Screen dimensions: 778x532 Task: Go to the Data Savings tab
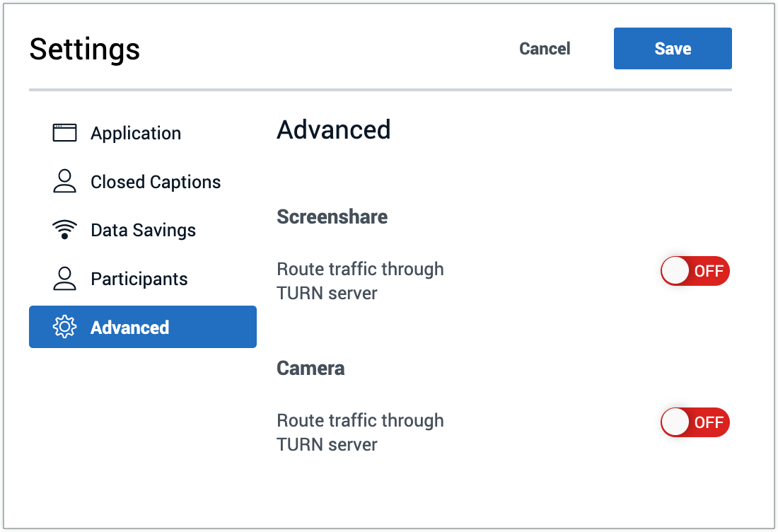click(143, 230)
